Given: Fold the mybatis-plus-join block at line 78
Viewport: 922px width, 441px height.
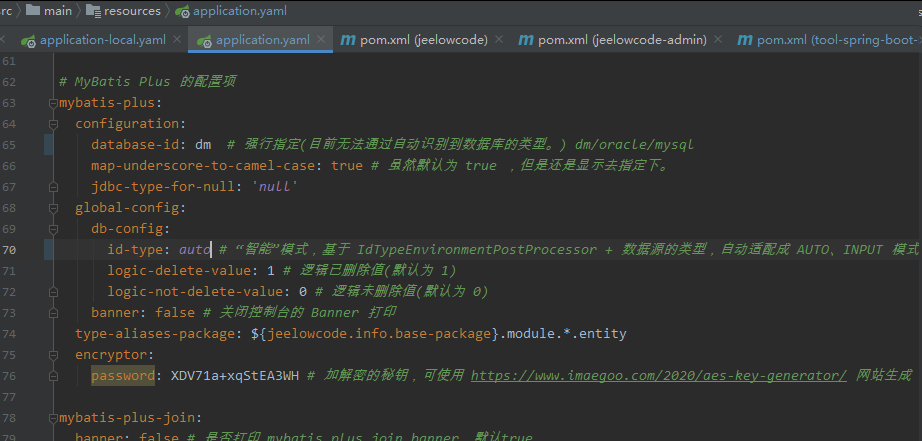Looking at the screenshot, I should pos(51,417).
